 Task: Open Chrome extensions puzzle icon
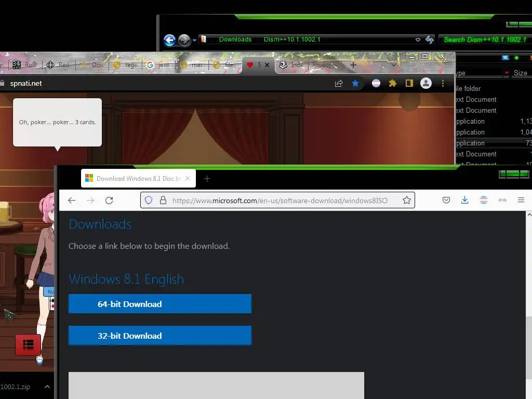click(393, 84)
